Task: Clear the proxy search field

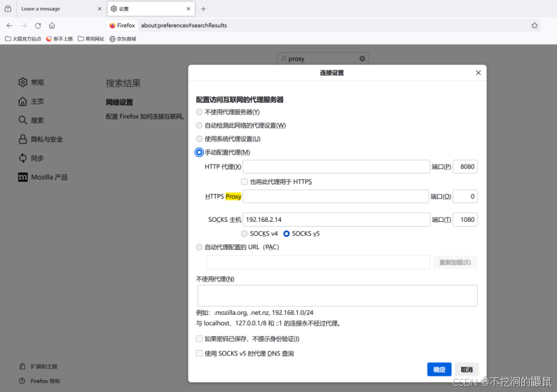Action: click(x=362, y=59)
